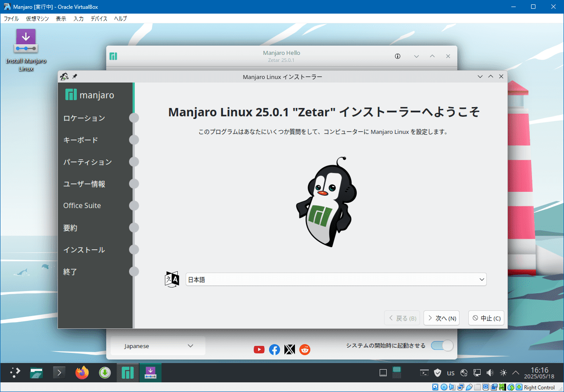The height and width of the screenshot is (392, 564).
Task: Click the 次へ (N) next button
Action: pos(442,318)
